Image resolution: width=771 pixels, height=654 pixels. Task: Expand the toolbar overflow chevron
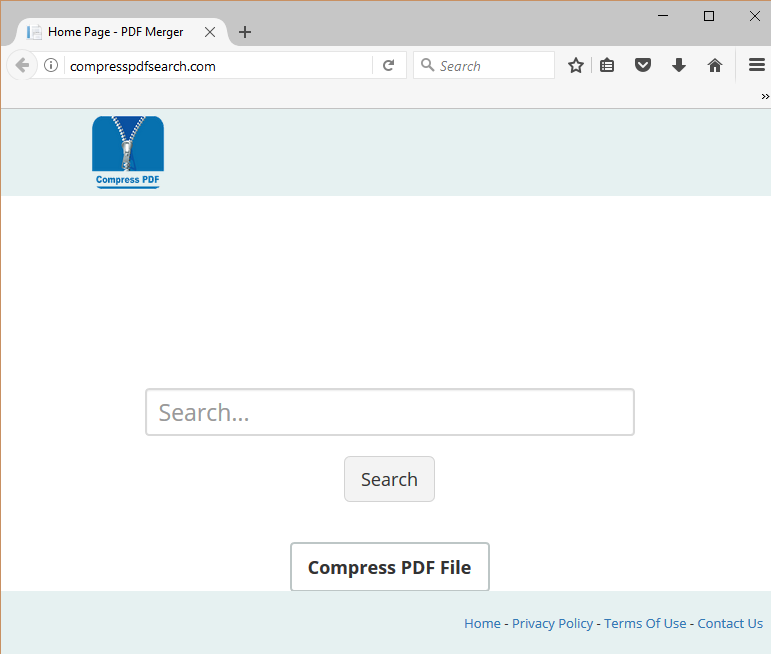(765, 96)
